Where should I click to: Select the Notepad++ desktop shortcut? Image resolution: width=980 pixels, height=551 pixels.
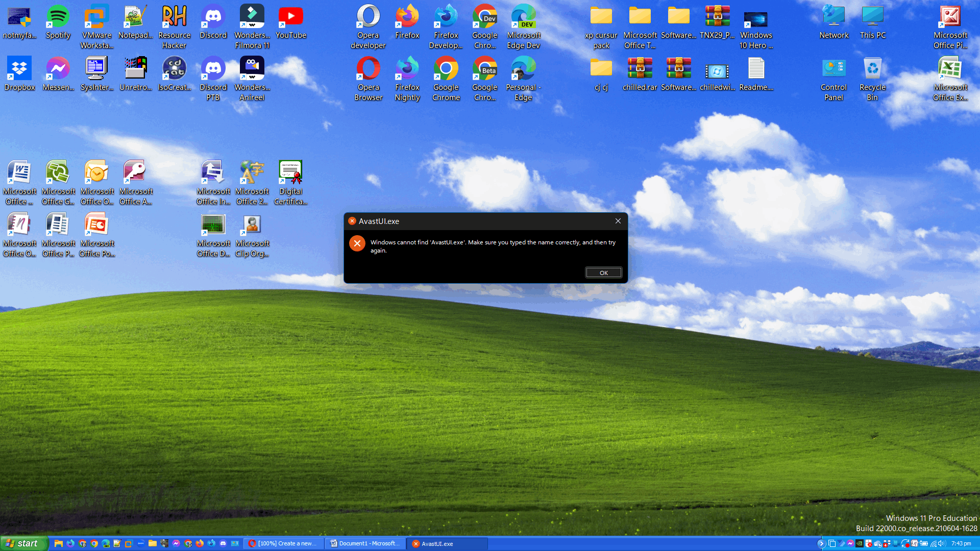[x=136, y=22]
